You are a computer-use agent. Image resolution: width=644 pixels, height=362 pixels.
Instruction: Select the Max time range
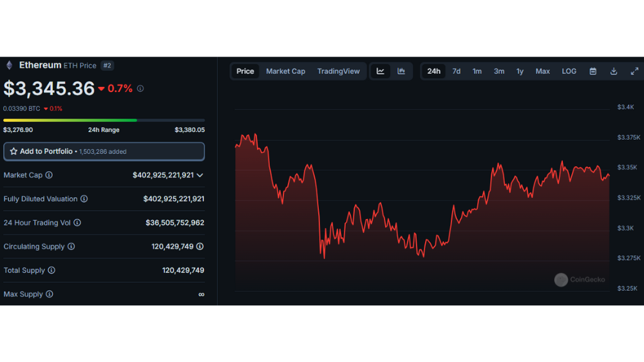pyautogui.click(x=542, y=71)
